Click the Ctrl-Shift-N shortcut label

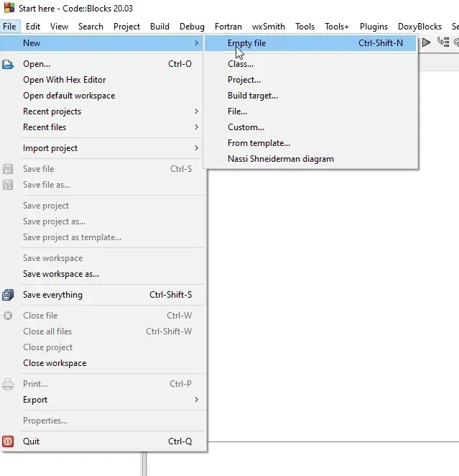[x=381, y=43]
